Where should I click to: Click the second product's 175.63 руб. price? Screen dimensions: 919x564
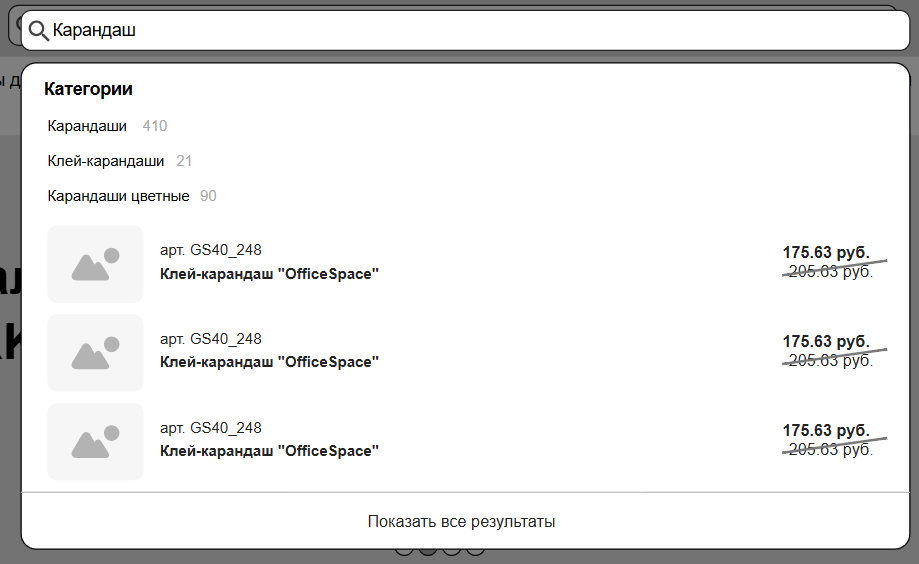(826, 341)
